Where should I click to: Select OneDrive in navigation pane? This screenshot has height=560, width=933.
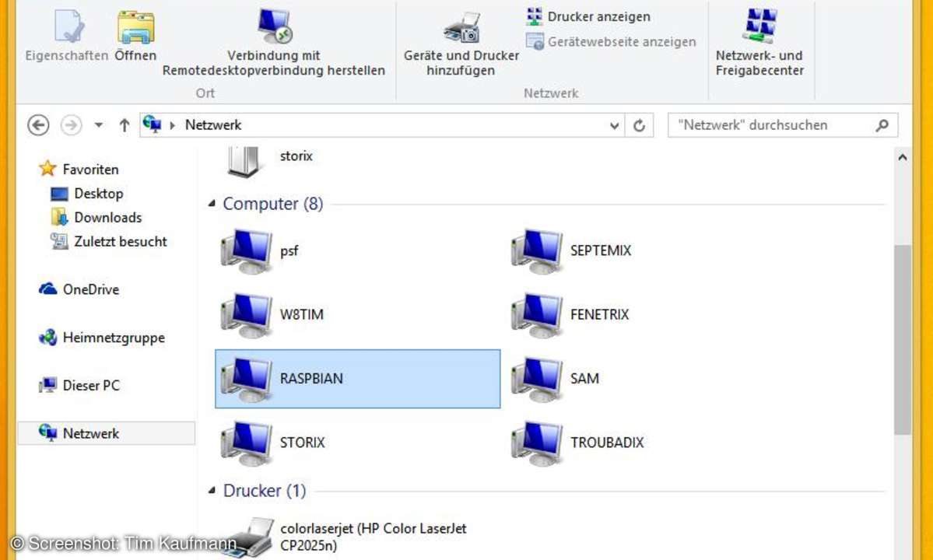pos(79,289)
